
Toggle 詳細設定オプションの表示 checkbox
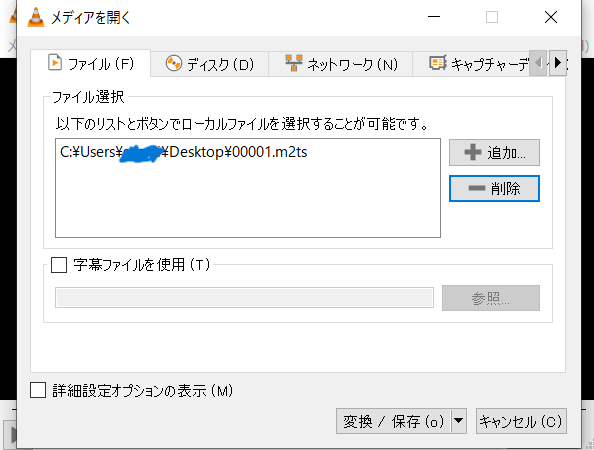[38, 390]
